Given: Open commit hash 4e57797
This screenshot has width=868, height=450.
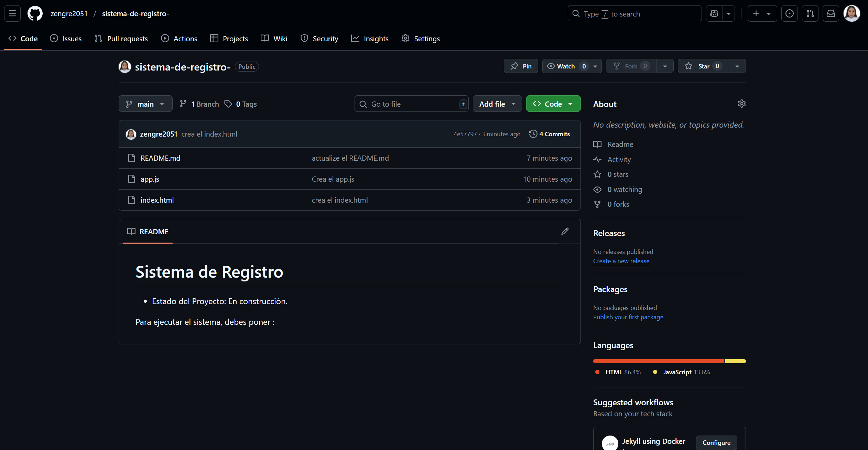Looking at the screenshot, I should (465, 134).
